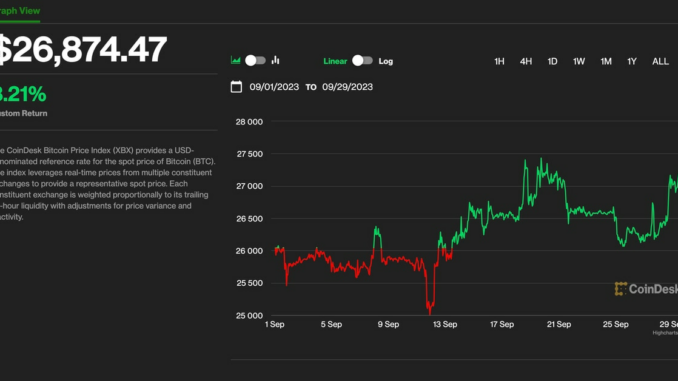This screenshot has height=381, width=678.
Task: Click the 26 500 y-axis label
Action: 249,219
